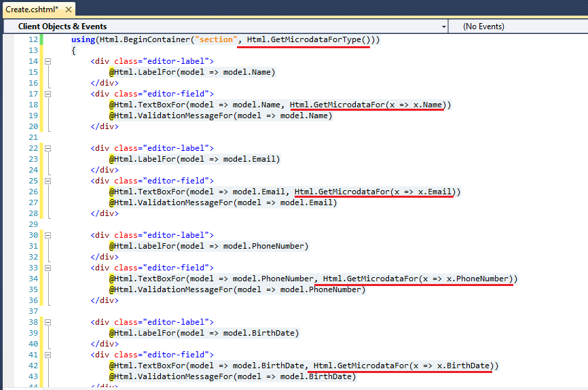Click Html.GetMicrodataForType() on line 12
The height and width of the screenshot is (390, 588).
tap(309, 39)
